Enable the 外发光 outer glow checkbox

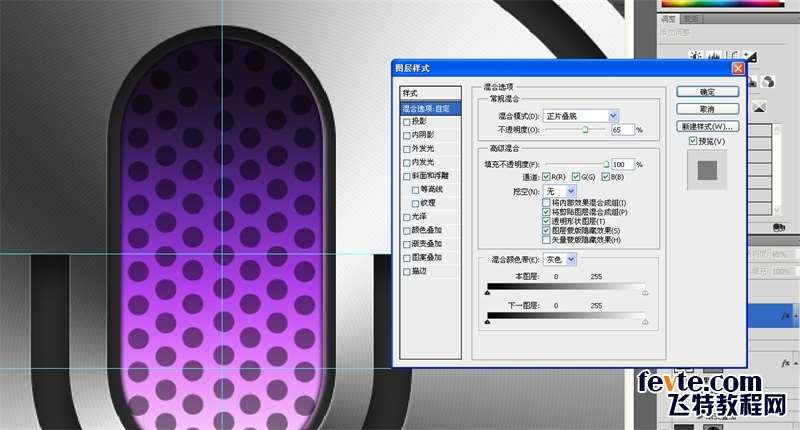pos(407,149)
